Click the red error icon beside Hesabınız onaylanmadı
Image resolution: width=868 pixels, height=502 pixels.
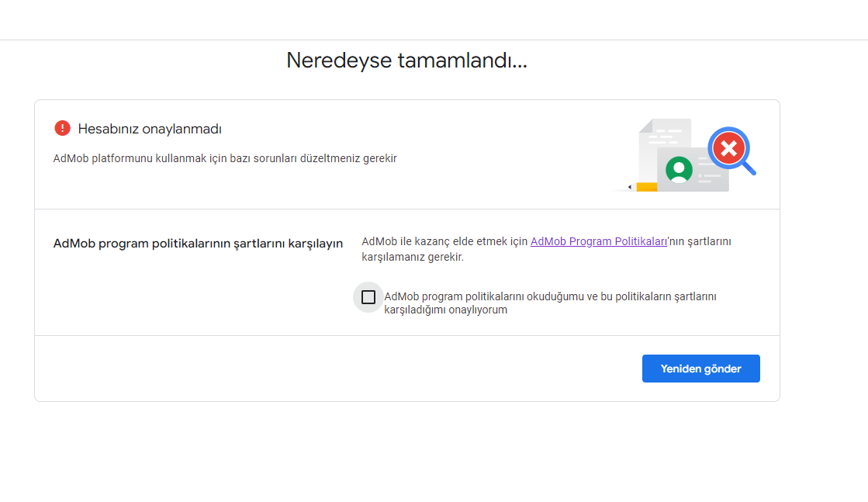[63, 128]
